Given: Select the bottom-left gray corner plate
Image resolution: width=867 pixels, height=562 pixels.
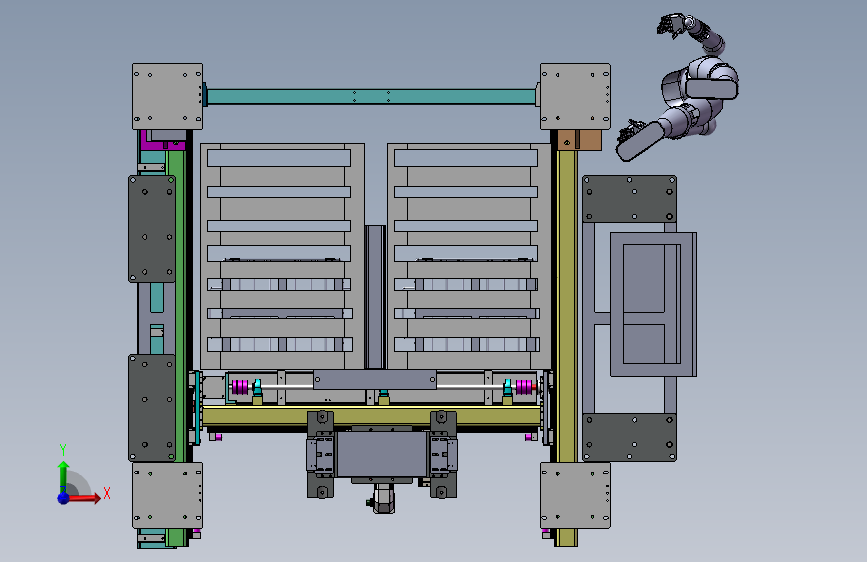Looking at the screenshot, I should click(x=168, y=496).
